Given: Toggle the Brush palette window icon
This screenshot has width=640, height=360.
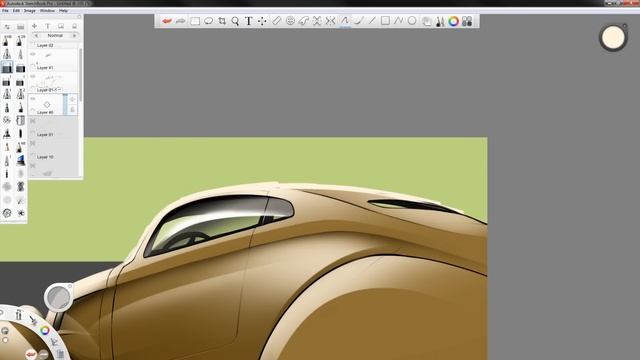Looking at the screenshot, I should 440,21.
